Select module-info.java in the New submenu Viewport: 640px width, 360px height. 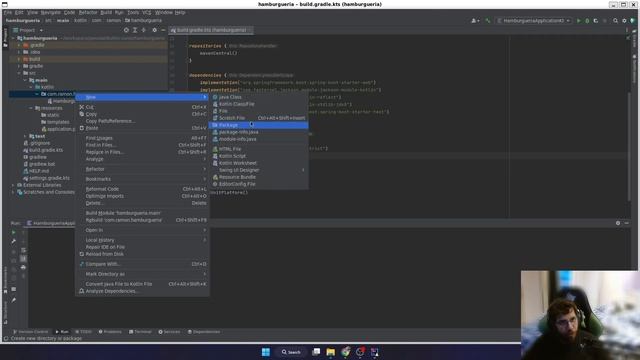pyautogui.click(x=258, y=139)
